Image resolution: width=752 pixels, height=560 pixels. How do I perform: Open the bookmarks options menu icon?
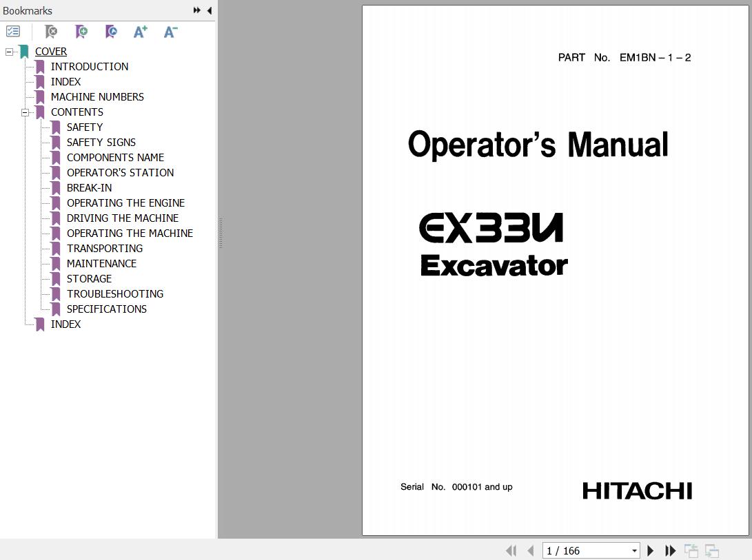(13, 32)
